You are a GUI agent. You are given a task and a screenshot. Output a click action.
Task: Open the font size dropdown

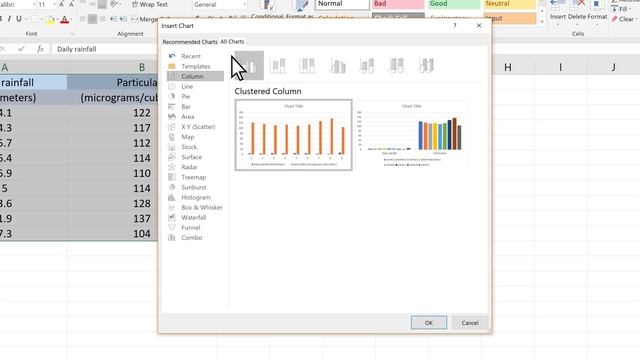(x=54, y=4)
